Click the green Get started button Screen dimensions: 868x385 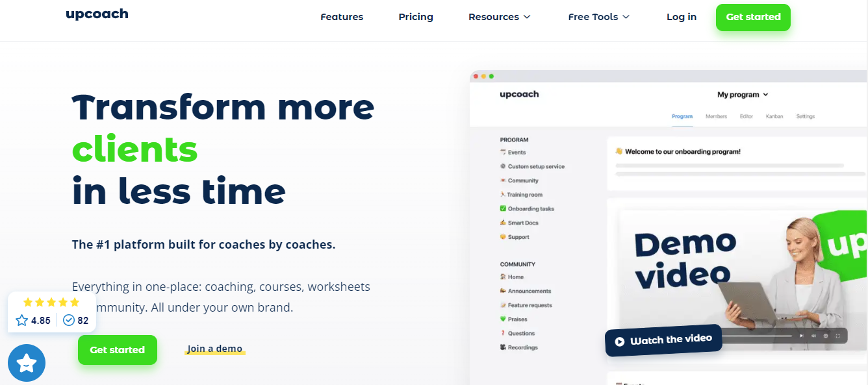753,18
